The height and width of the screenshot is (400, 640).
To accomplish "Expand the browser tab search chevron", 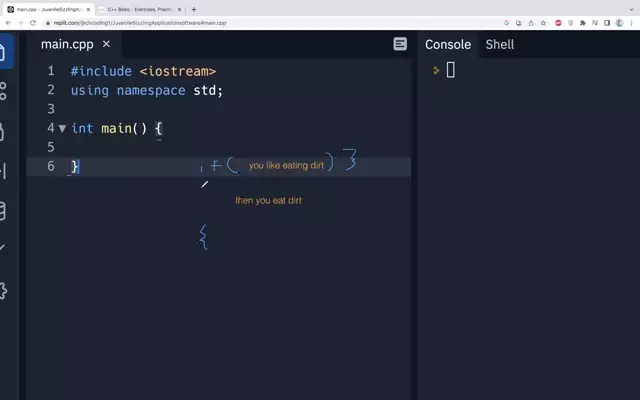I will [x=631, y=9].
